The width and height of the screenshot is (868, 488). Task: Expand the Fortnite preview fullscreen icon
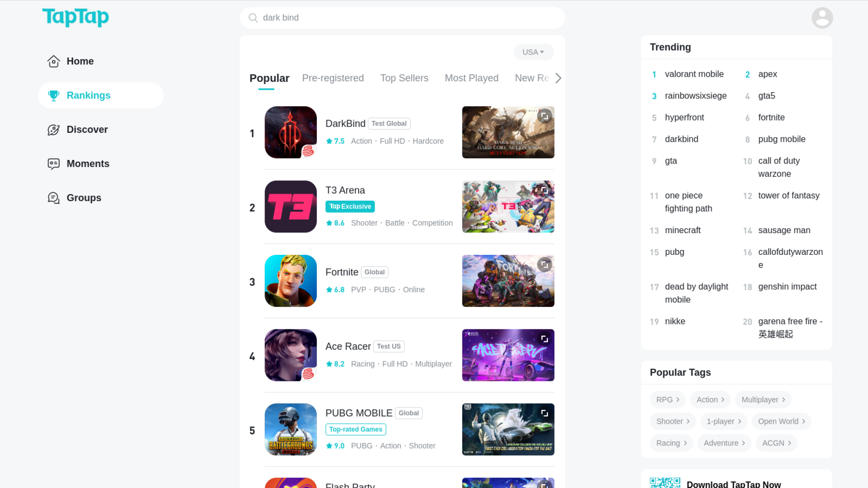point(544,264)
